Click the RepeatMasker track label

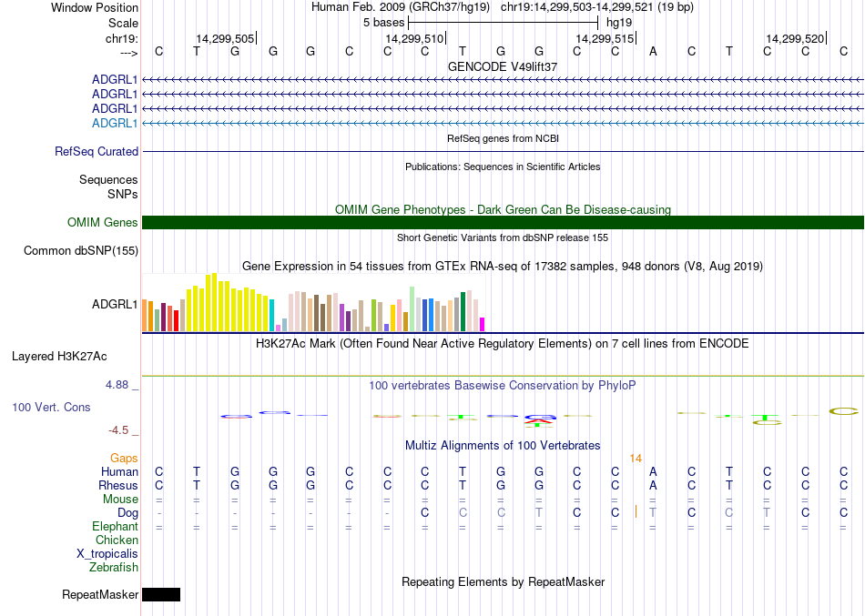coord(100,595)
